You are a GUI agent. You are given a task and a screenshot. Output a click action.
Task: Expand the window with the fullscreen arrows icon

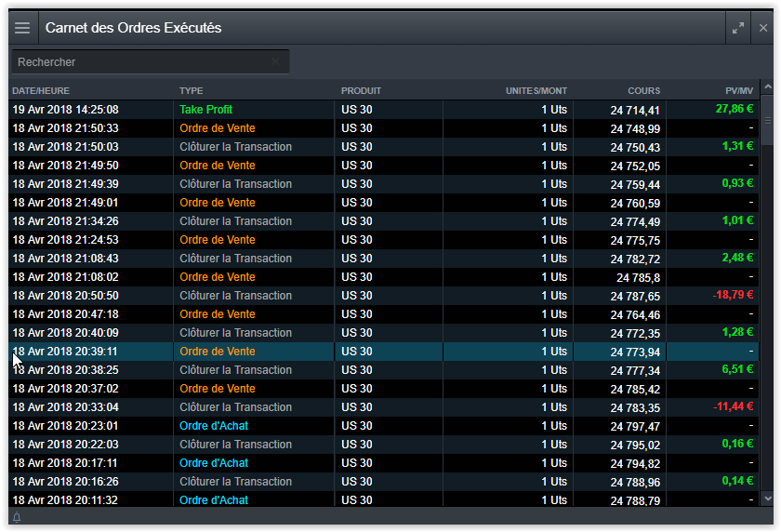(x=738, y=28)
